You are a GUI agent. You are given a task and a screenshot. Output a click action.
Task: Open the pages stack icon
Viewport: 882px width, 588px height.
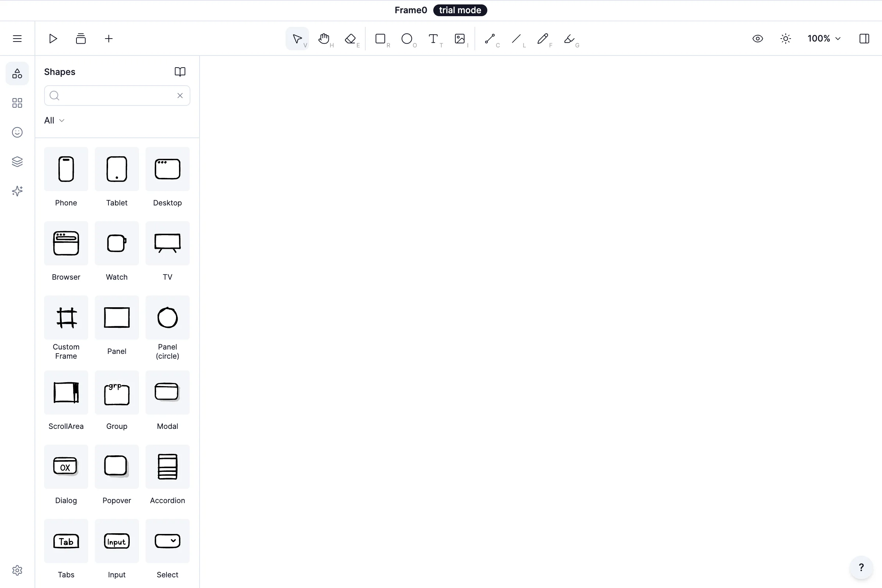(x=80, y=39)
